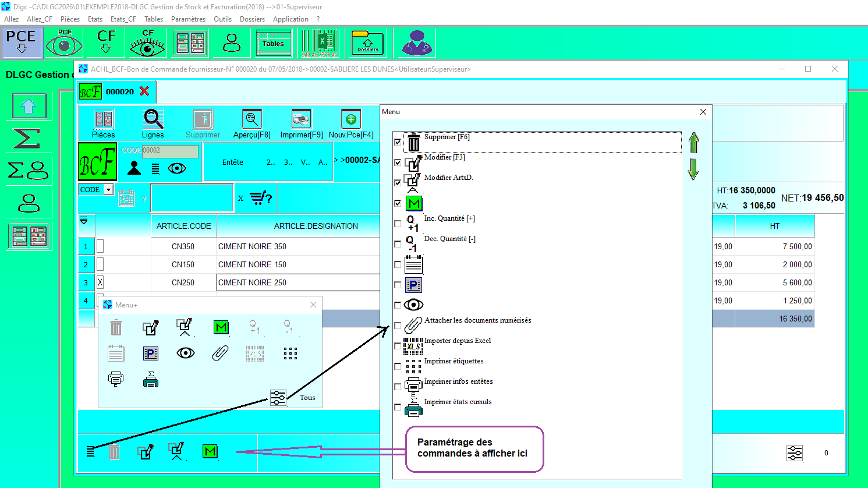Open Nouv.Pce[F4] new document icon
Screen dimensions: 868x488
(351, 119)
